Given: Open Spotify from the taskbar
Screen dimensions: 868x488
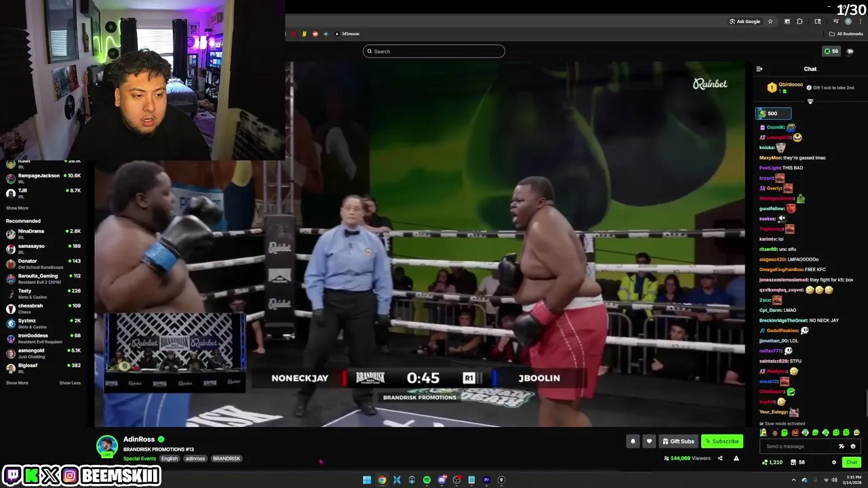Looking at the screenshot, I should [x=427, y=480].
